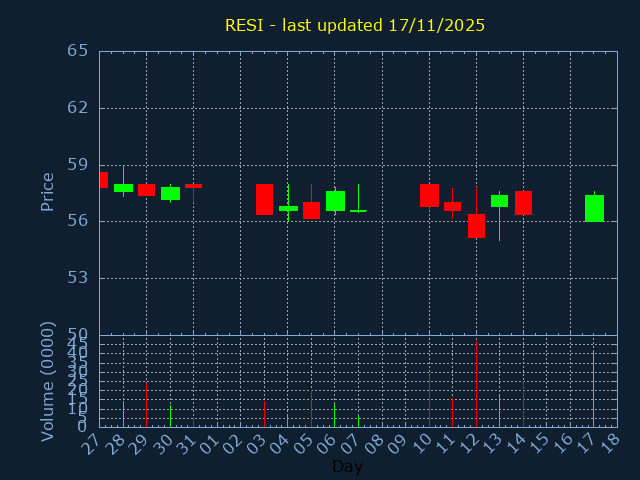The width and height of the screenshot is (640, 480).
Task: Click the tall red volume bar on day 12
Action: (476, 384)
